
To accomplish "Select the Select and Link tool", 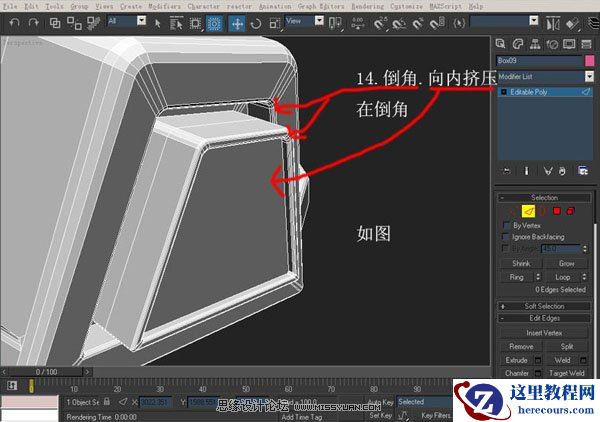I will (55, 23).
